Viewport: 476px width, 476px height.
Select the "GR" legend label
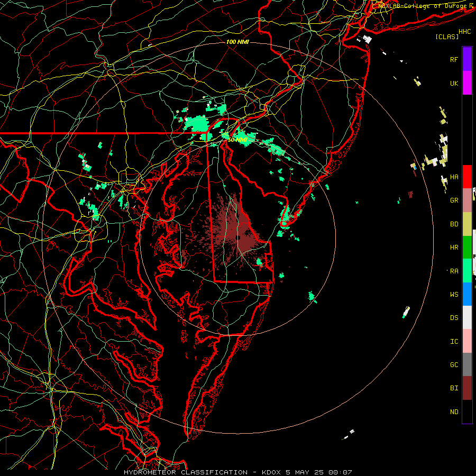(x=454, y=200)
